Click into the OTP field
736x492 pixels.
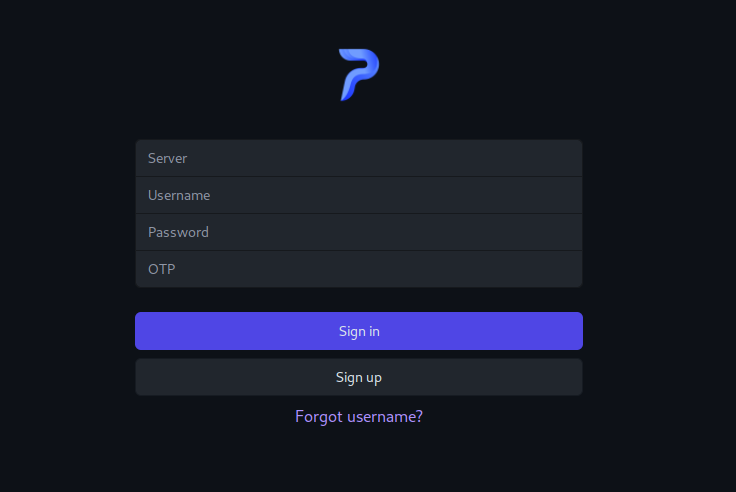359,269
